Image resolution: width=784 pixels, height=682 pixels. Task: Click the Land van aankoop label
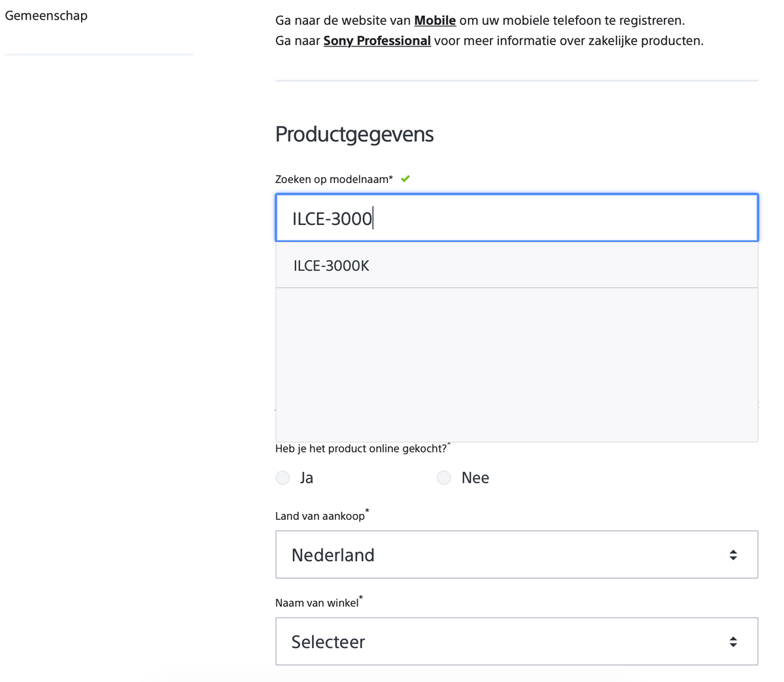pos(320,516)
